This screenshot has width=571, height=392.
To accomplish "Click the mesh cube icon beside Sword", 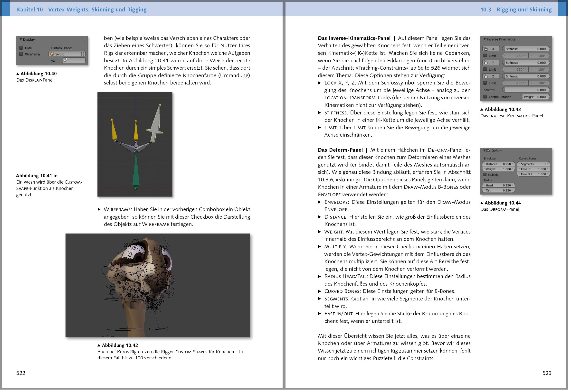I will [x=52, y=54].
